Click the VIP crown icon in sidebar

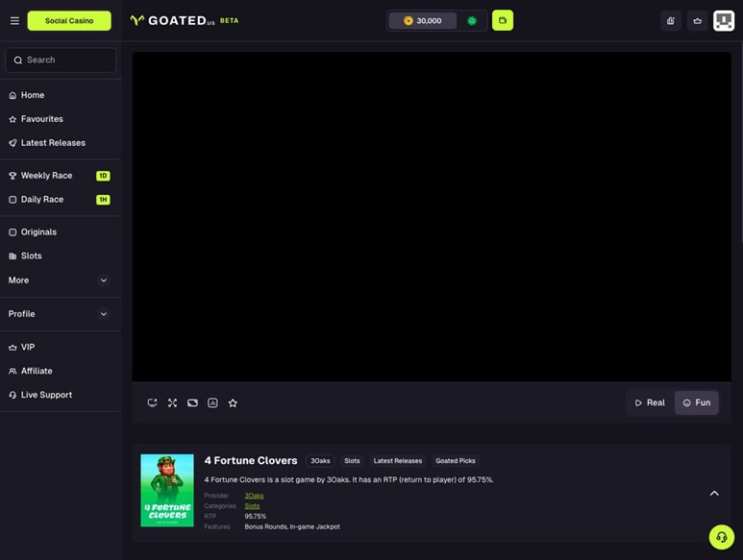coord(12,348)
